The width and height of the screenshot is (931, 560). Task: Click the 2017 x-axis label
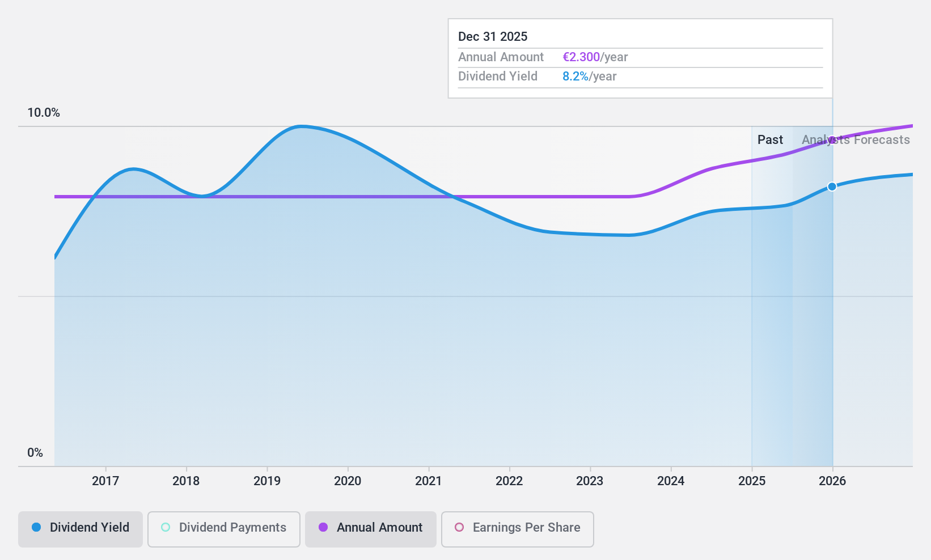[105, 481]
